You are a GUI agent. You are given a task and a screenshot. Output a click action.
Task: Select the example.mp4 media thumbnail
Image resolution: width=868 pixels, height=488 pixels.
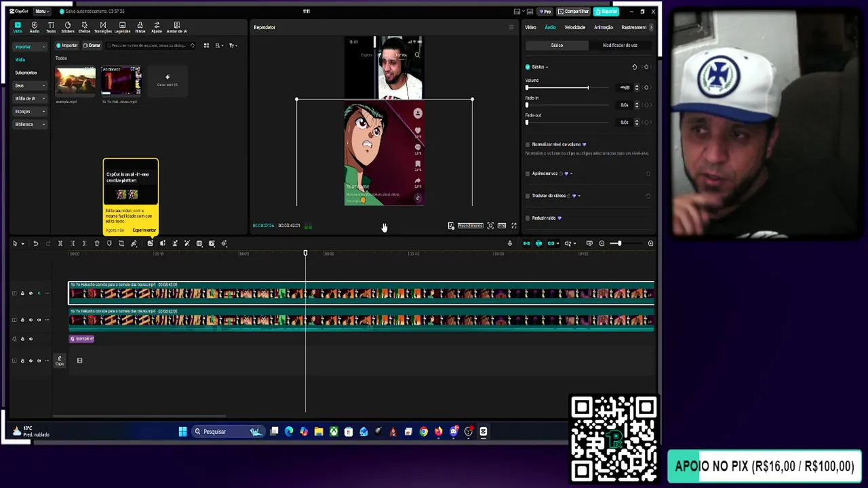pyautogui.click(x=75, y=81)
